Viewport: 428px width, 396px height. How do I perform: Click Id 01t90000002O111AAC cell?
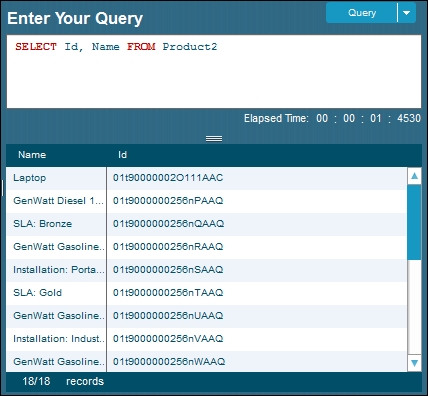[257, 178]
